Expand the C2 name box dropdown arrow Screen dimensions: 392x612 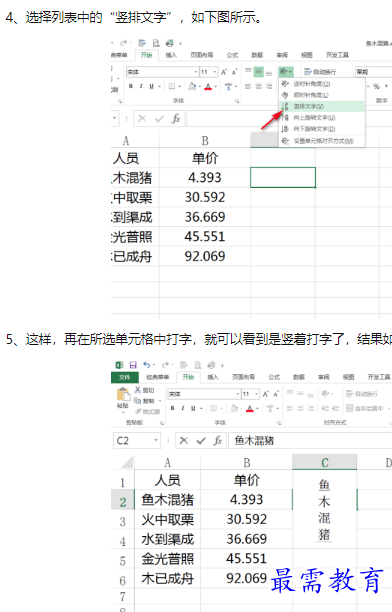pyautogui.click(x=156, y=441)
